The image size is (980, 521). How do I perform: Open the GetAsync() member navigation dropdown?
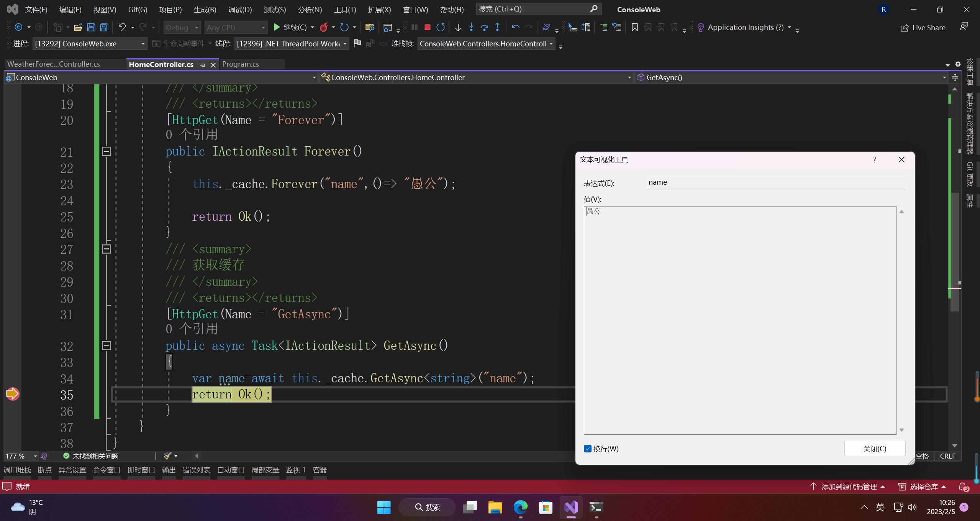944,77
